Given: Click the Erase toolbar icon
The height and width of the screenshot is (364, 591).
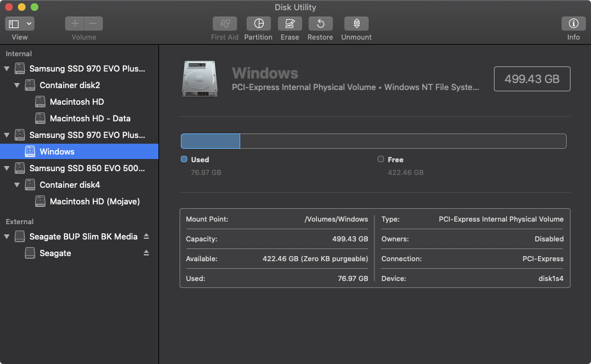Looking at the screenshot, I should tap(289, 24).
